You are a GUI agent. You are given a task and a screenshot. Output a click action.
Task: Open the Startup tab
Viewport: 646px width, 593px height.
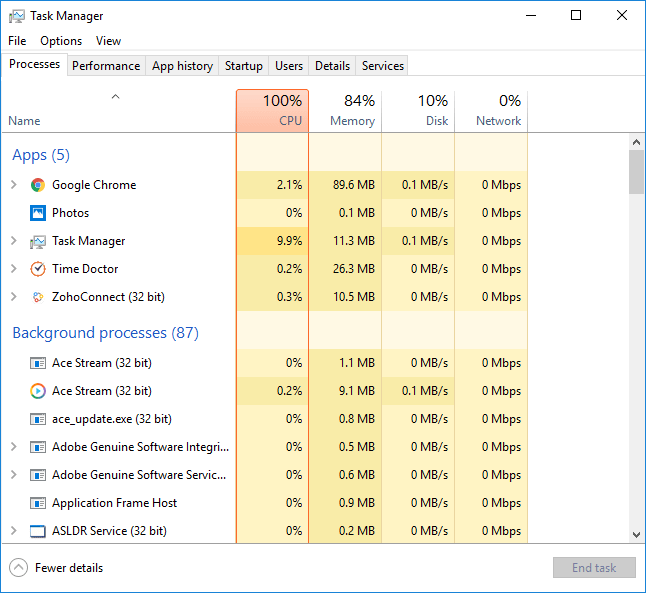[243, 66]
